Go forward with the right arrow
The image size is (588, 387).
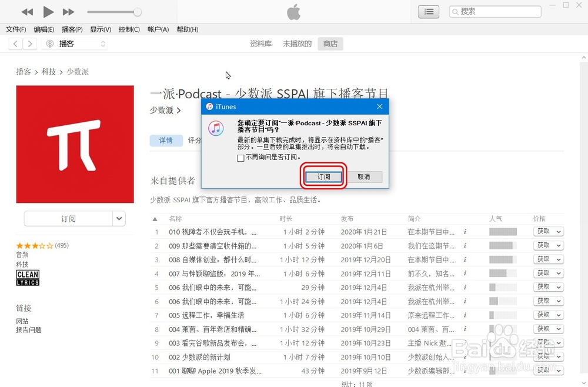(29, 44)
